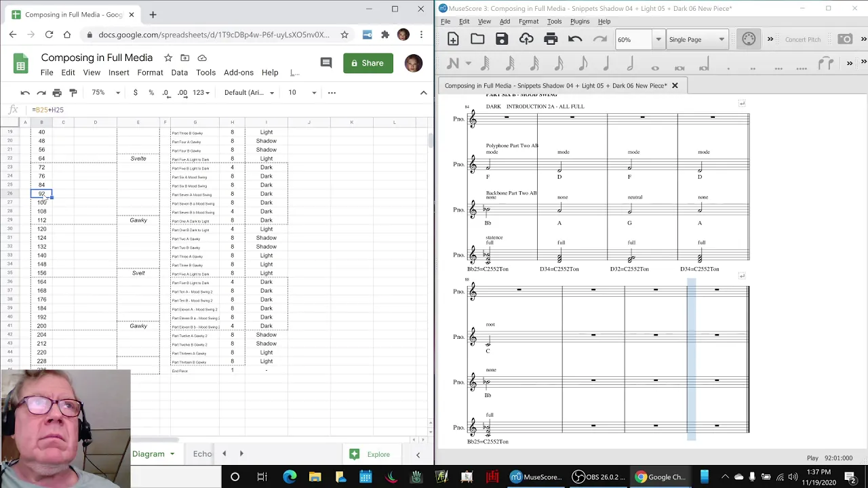Image resolution: width=868 pixels, height=488 pixels.
Task: Toggle the Concert Pitch button
Action: coord(803,39)
